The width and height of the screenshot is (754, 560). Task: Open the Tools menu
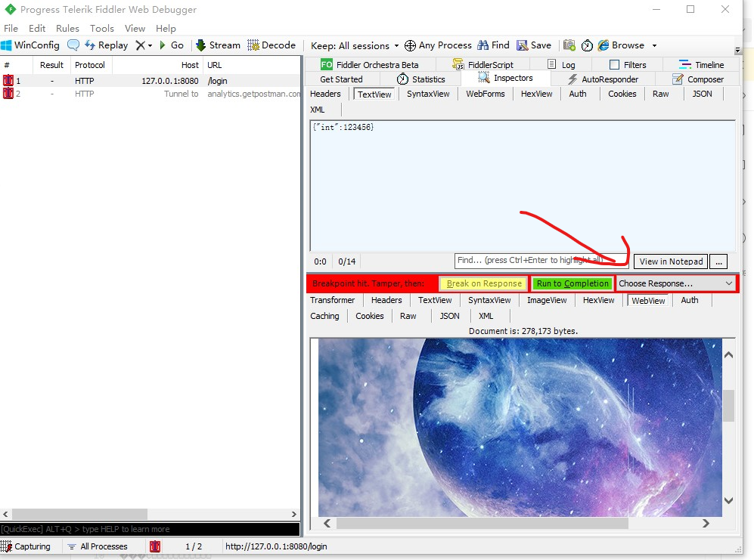(102, 29)
